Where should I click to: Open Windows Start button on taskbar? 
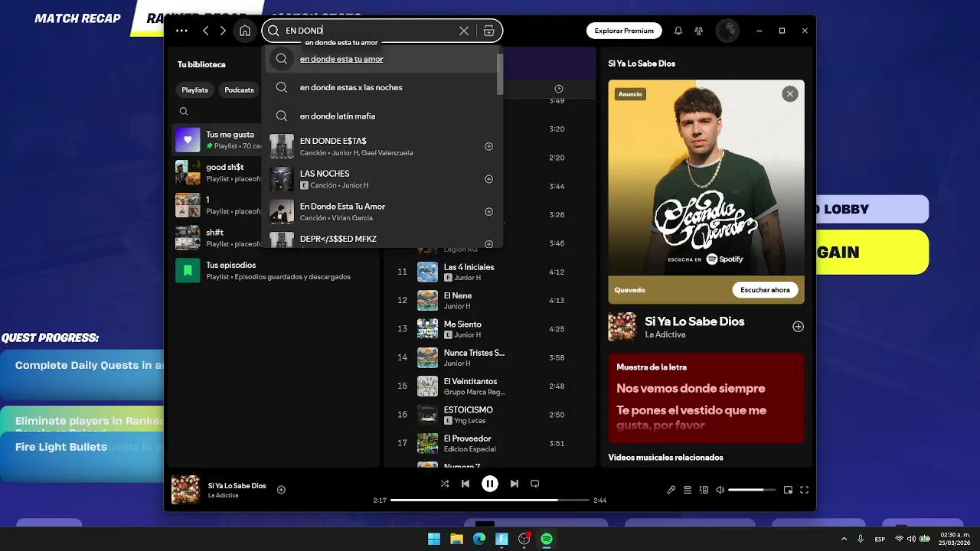click(x=434, y=539)
